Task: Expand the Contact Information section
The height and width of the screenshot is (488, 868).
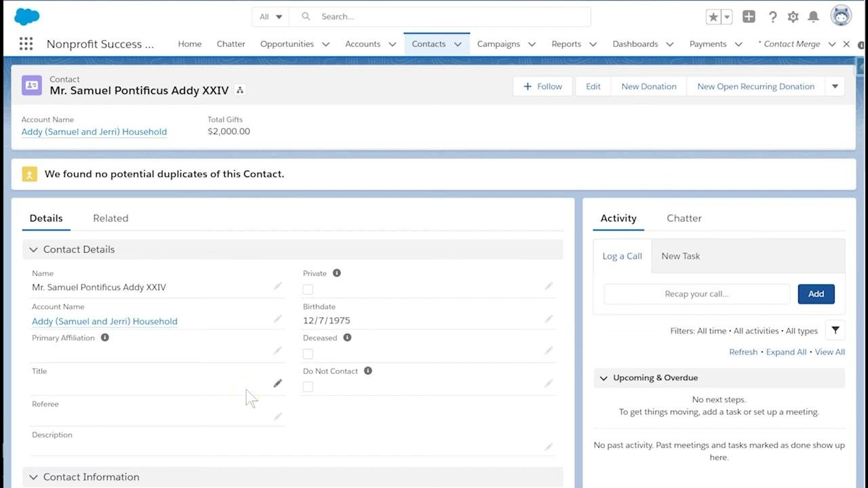Action: 34,477
